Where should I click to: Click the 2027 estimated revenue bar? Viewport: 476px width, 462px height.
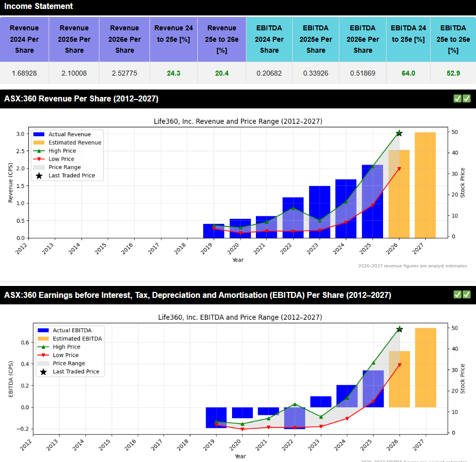click(425, 185)
